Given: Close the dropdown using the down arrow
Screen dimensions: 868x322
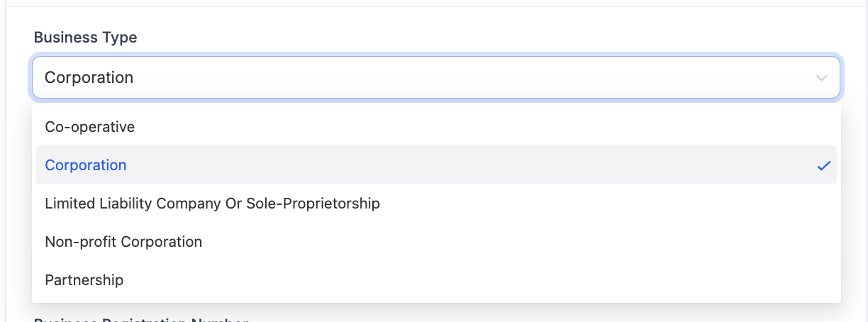Looking at the screenshot, I should (x=822, y=77).
